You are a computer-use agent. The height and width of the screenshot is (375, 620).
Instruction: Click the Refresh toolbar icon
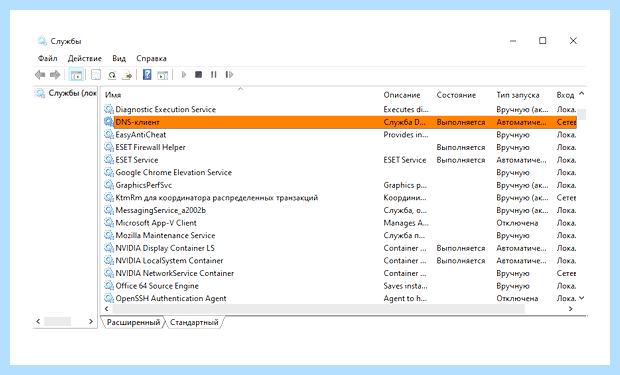click(x=112, y=74)
